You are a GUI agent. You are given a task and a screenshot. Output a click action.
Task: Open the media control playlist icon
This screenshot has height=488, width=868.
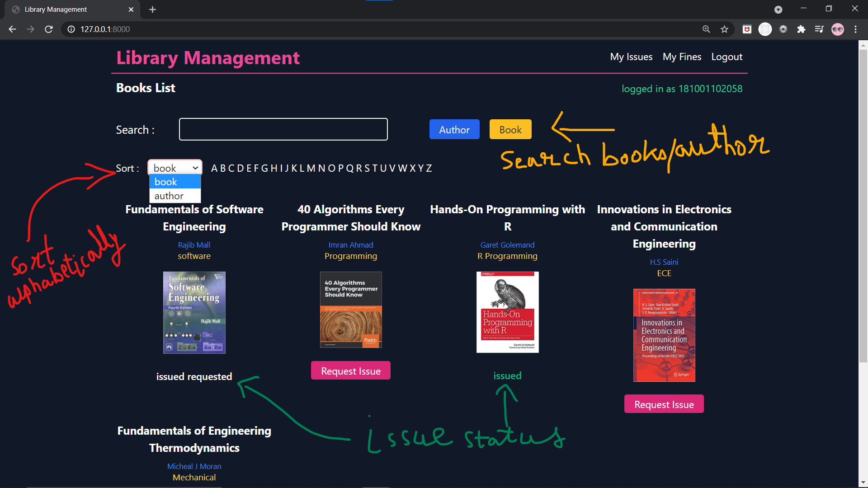(819, 29)
